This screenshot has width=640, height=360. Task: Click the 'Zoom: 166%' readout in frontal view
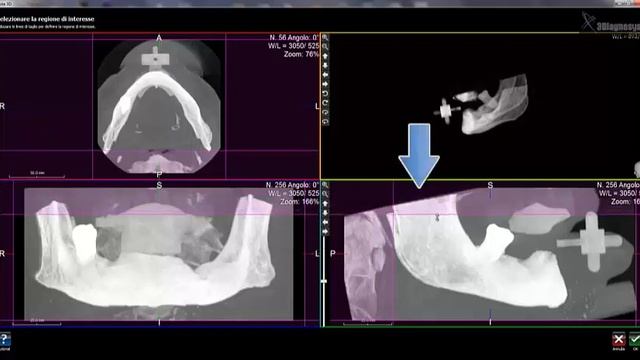tap(299, 202)
